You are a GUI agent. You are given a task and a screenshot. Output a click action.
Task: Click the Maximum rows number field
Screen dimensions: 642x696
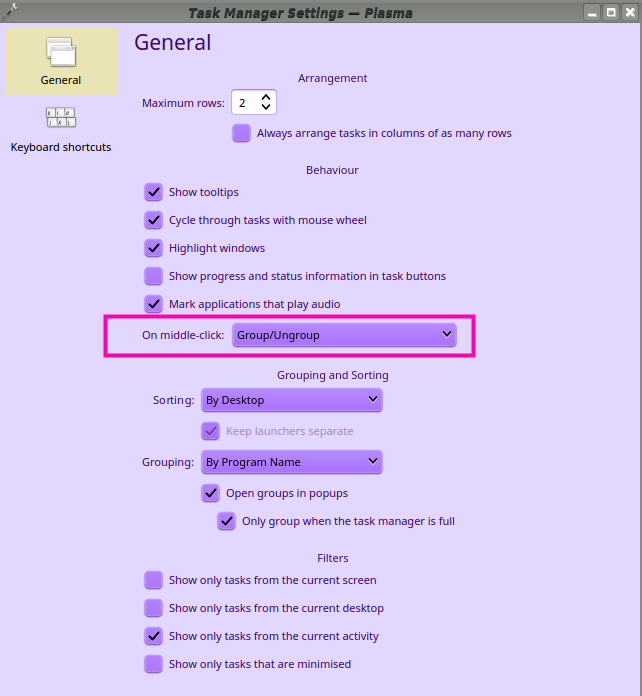(x=244, y=103)
